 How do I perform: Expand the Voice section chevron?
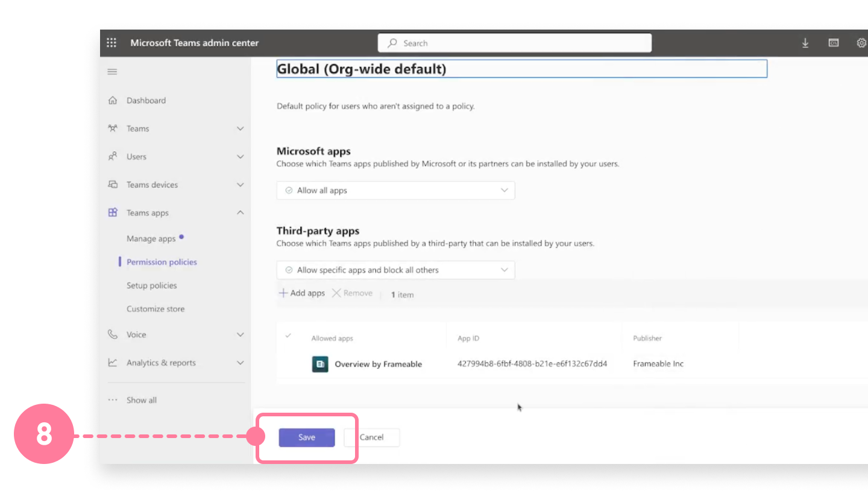point(241,334)
